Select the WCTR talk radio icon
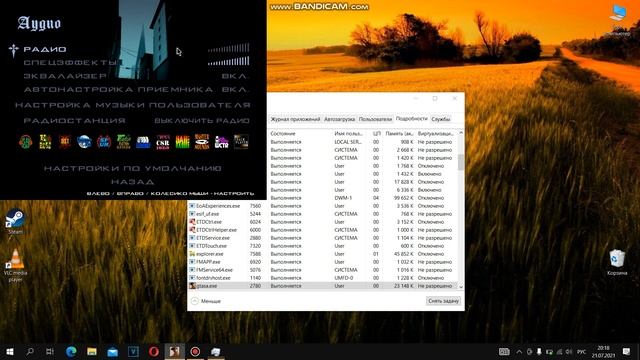The image size is (640, 360). tap(221, 142)
